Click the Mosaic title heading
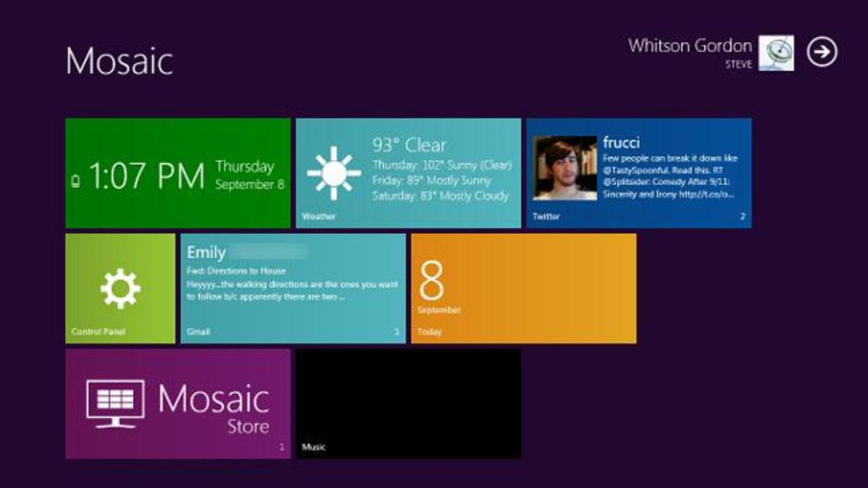The height and width of the screenshot is (488, 868). click(119, 61)
